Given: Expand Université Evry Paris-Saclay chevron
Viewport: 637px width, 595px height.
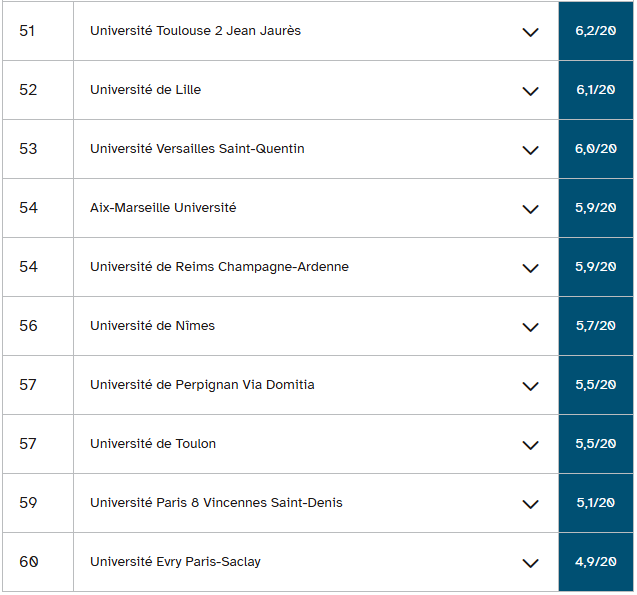Looking at the screenshot, I should (x=531, y=563).
